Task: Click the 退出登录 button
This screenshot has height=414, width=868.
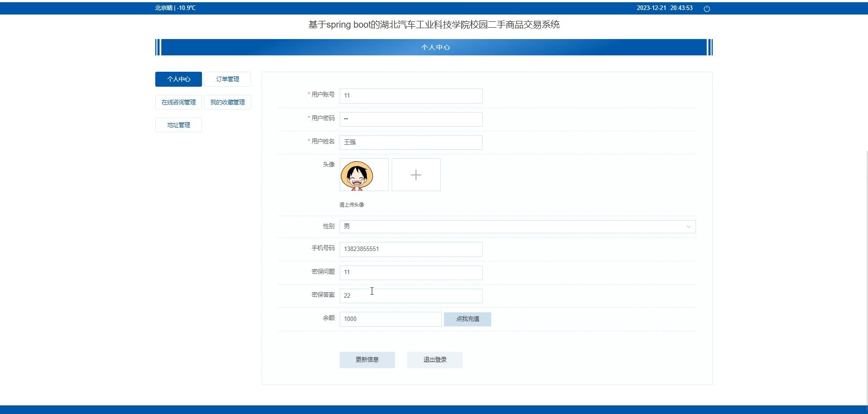Action: [435, 360]
